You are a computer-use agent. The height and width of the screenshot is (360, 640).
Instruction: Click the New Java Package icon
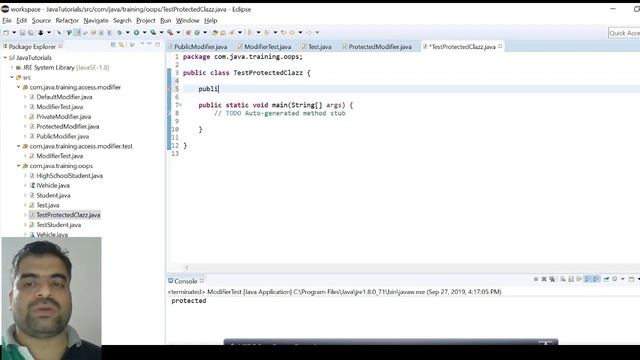pos(188,33)
